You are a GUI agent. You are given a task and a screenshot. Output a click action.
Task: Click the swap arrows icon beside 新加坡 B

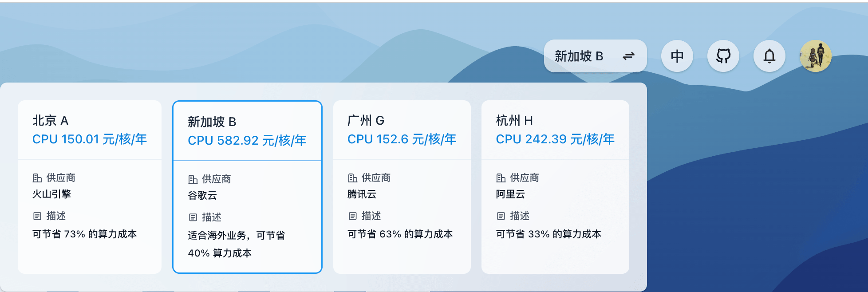pos(628,56)
